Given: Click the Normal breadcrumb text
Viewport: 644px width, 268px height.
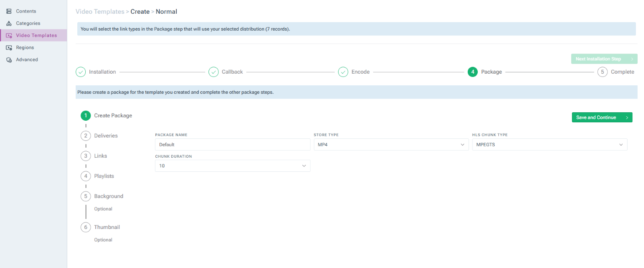Looking at the screenshot, I should click(166, 12).
